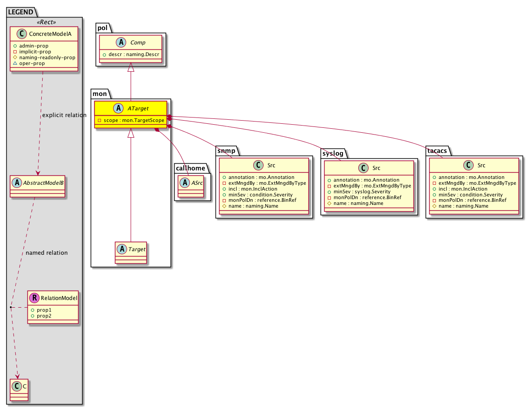Click the C icon of ConcreteModelA
The height and width of the screenshot is (409, 532).
[19, 33]
